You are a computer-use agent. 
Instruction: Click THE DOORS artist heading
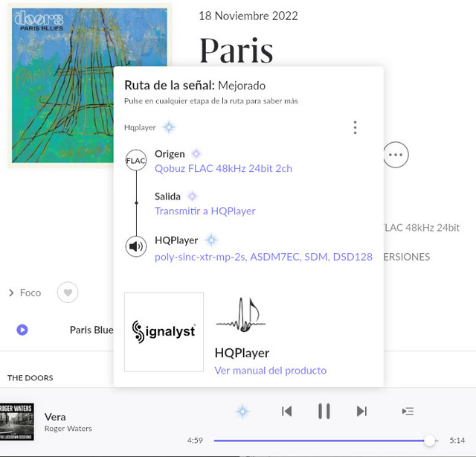30,377
